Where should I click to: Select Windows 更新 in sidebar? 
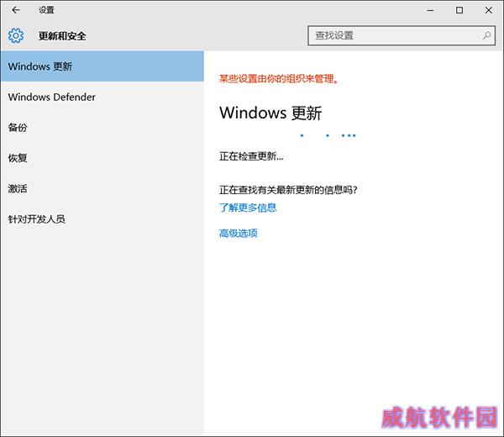click(x=102, y=66)
